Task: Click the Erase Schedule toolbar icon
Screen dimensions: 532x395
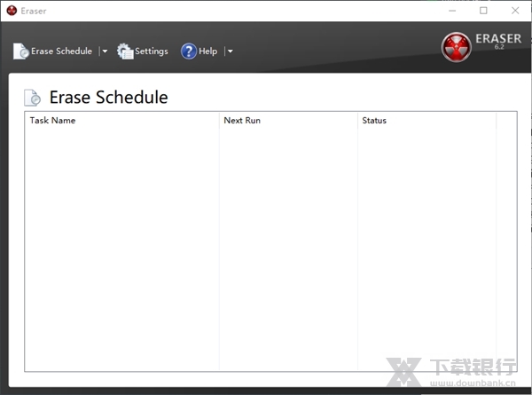Action: 21,51
